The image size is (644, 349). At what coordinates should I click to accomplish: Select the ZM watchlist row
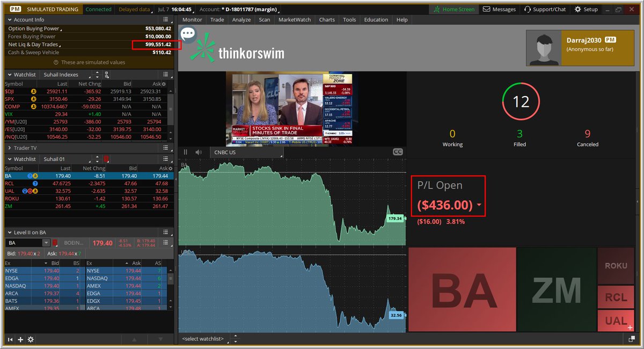coord(89,206)
